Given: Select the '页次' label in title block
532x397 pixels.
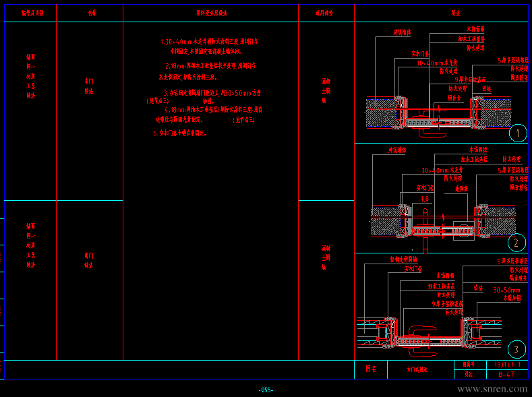Looking at the screenshot, I should [x=469, y=374].
